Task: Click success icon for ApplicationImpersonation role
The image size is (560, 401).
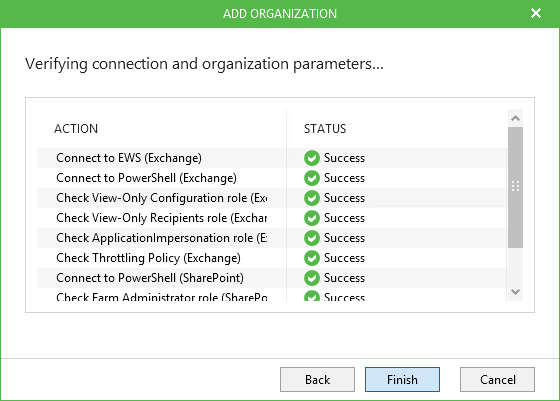Action: click(x=312, y=238)
